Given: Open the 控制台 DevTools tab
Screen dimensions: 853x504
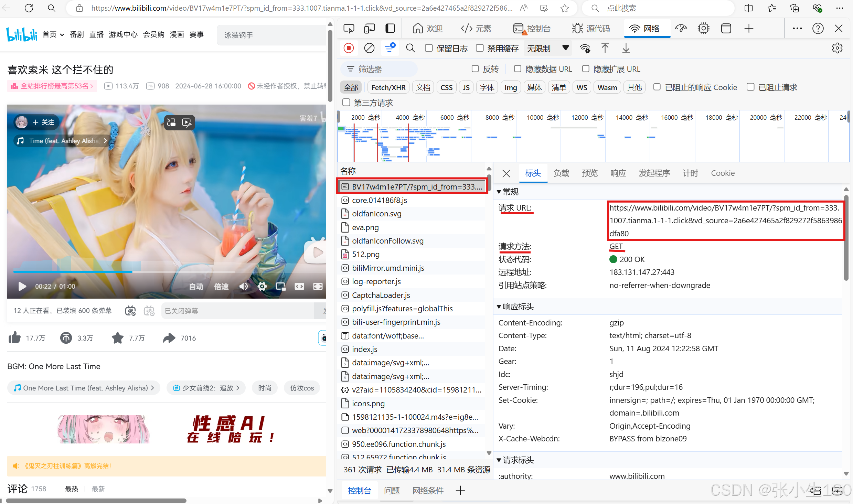Looking at the screenshot, I should (532, 28).
